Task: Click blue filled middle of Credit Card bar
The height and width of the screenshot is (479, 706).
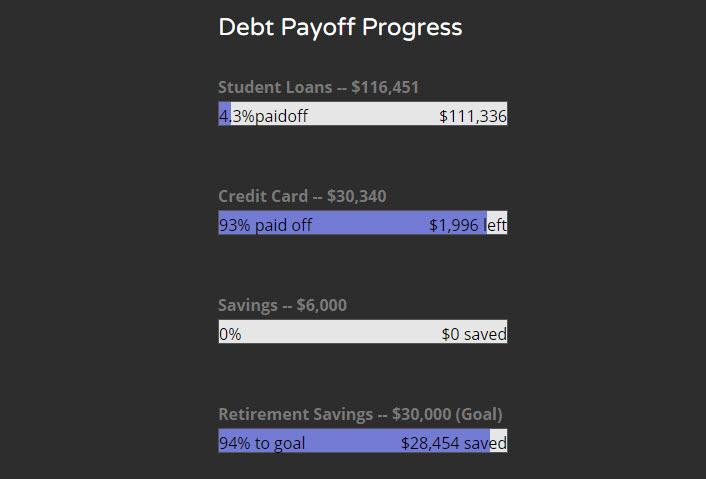Action: click(370, 225)
